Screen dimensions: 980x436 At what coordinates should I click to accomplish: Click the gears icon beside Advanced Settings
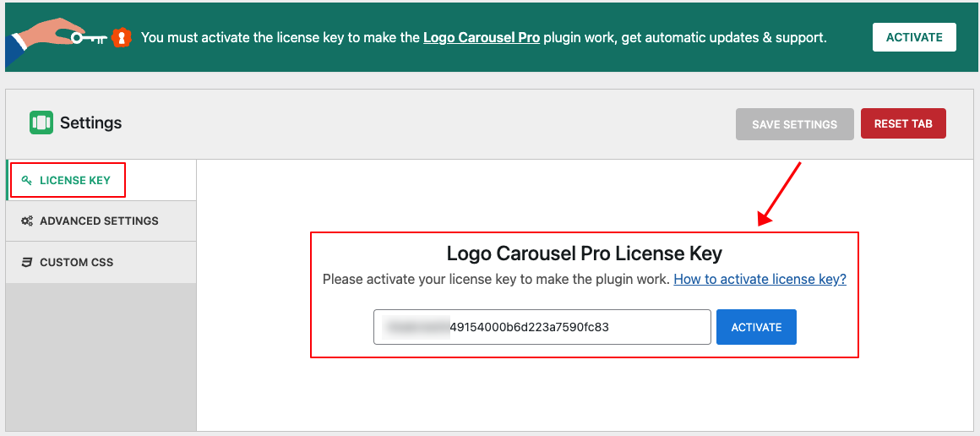[x=27, y=221]
